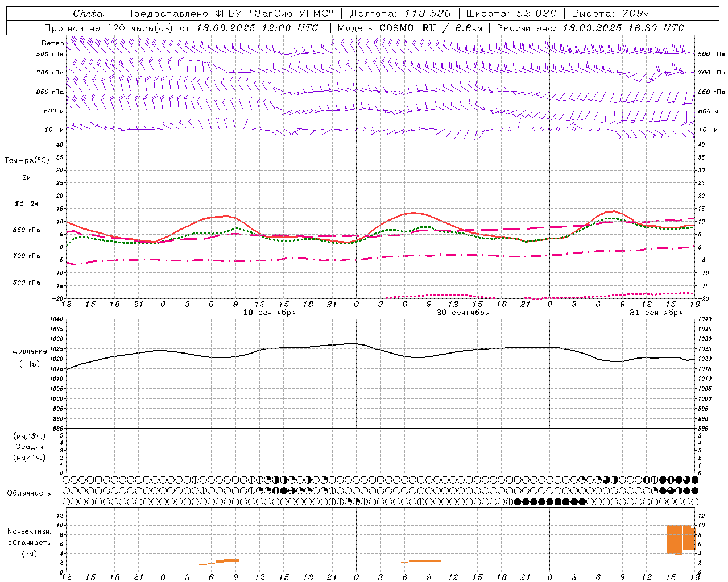728x582 pixels.
Task: Click the '(гПа)' pressure unit label
Action: tap(30, 364)
